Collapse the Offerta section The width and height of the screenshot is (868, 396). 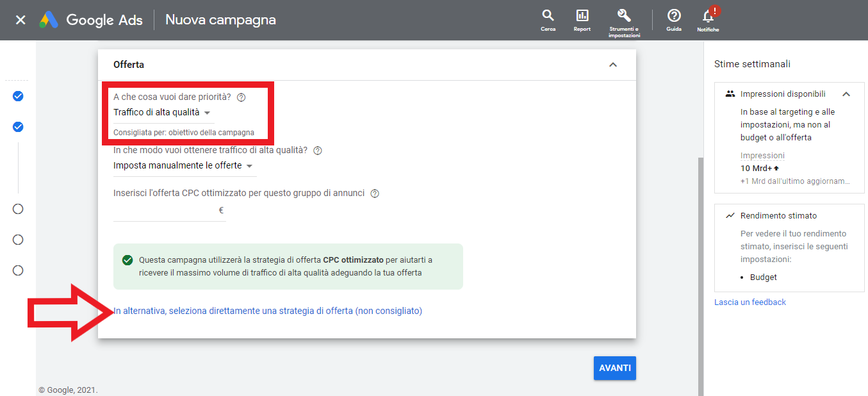(613, 65)
